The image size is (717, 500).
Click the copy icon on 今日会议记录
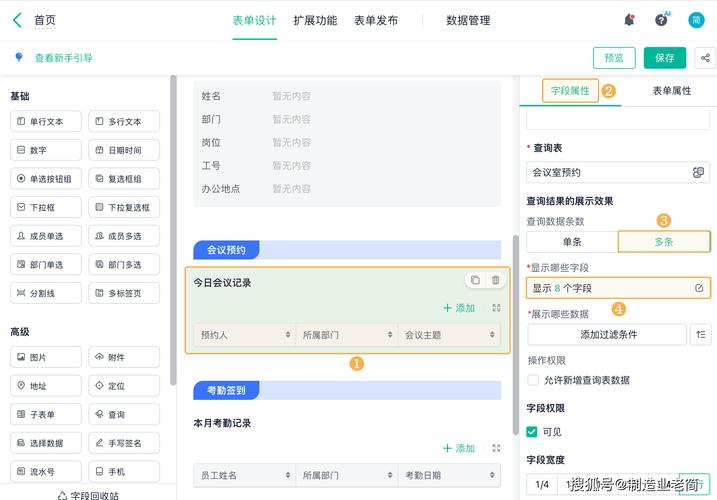(x=475, y=280)
